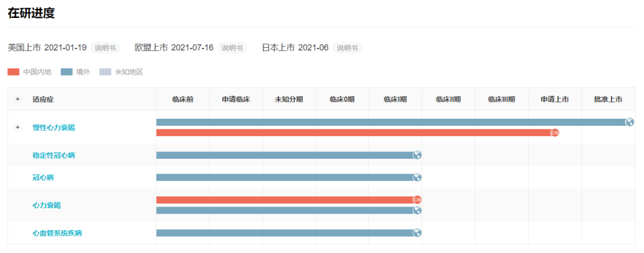Click the 批准上市 column header

click(608, 99)
